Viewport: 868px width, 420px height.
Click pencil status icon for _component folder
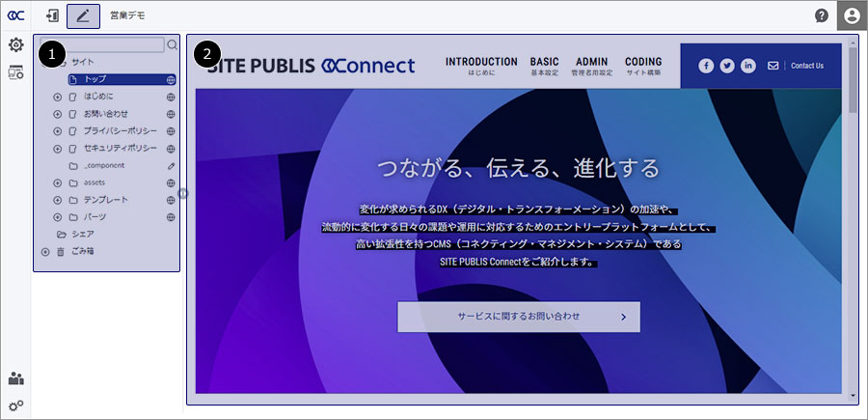coord(171,166)
